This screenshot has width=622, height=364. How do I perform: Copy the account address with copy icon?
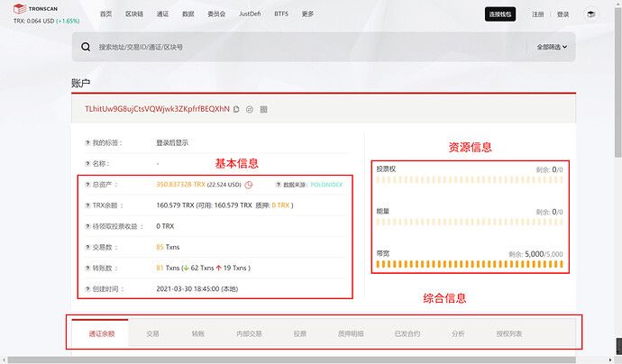[x=236, y=109]
